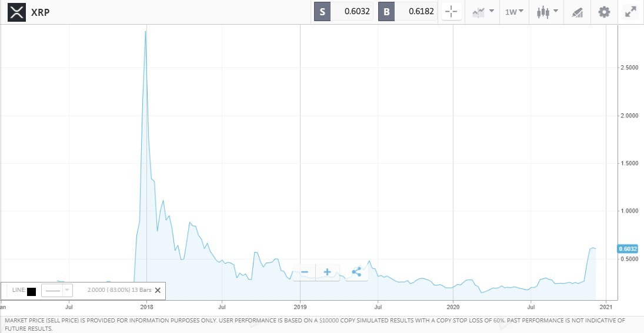Open chart settings gear
This screenshot has width=644, height=333.
(604, 12)
